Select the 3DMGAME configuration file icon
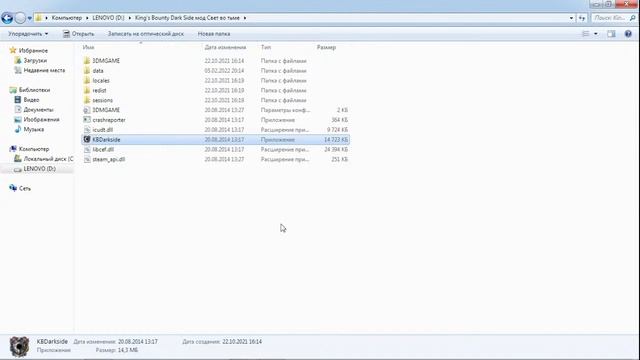 pos(87,110)
